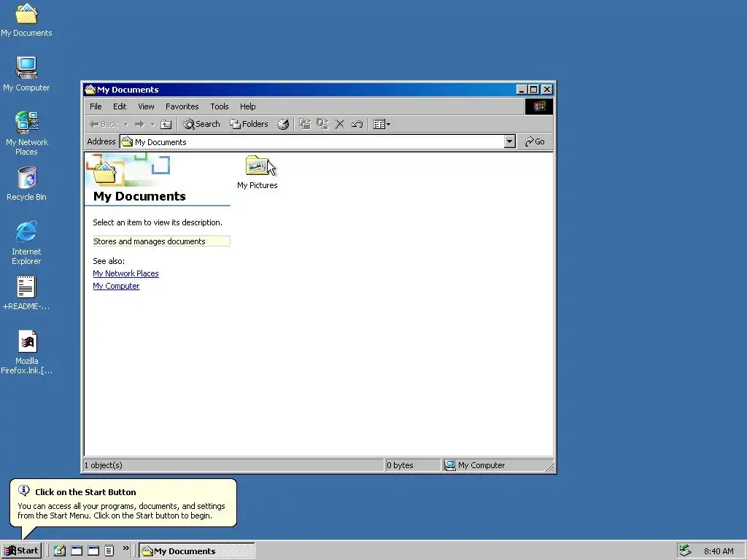Open the Tools menu
The image size is (747, 560).
click(219, 106)
